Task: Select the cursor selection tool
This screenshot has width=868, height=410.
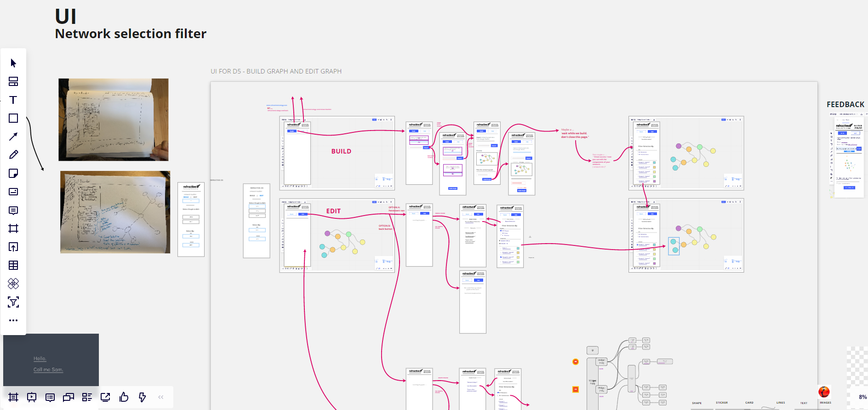Action: [13, 63]
